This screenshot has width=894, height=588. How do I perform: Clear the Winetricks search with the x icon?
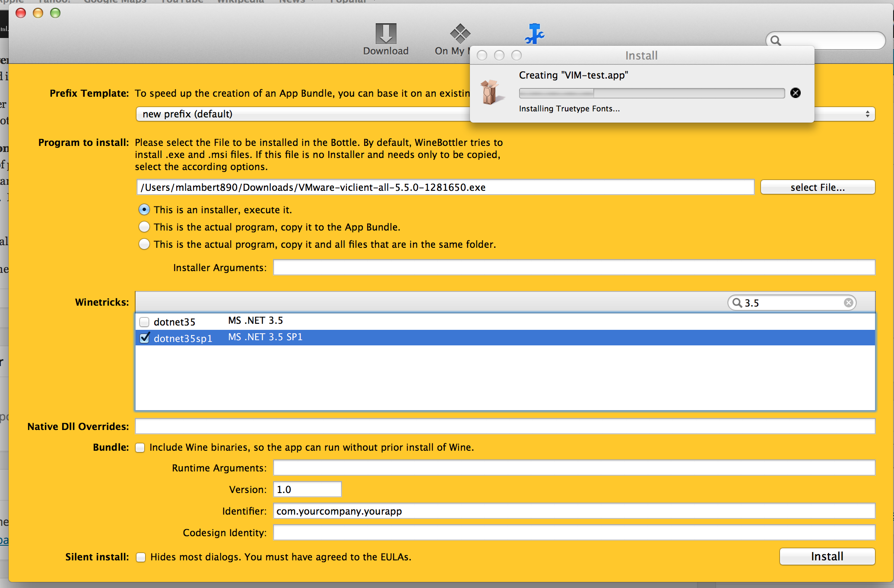coord(848,303)
